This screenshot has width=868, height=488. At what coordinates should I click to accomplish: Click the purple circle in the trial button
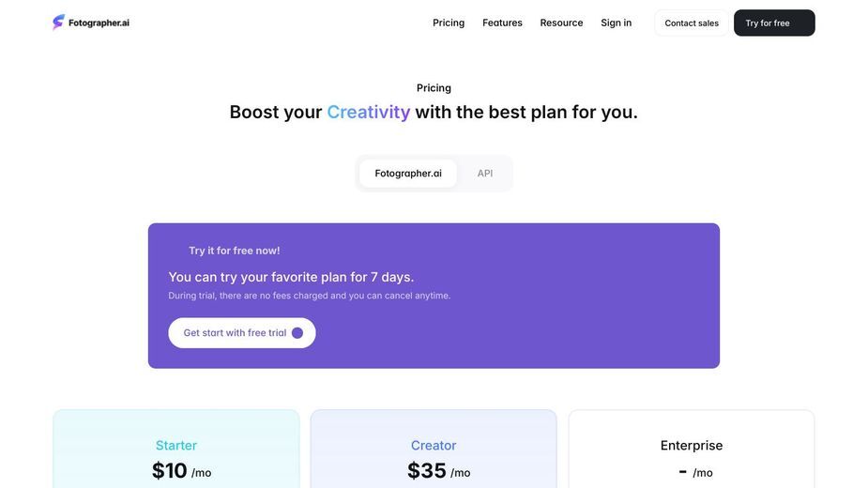click(x=297, y=333)
